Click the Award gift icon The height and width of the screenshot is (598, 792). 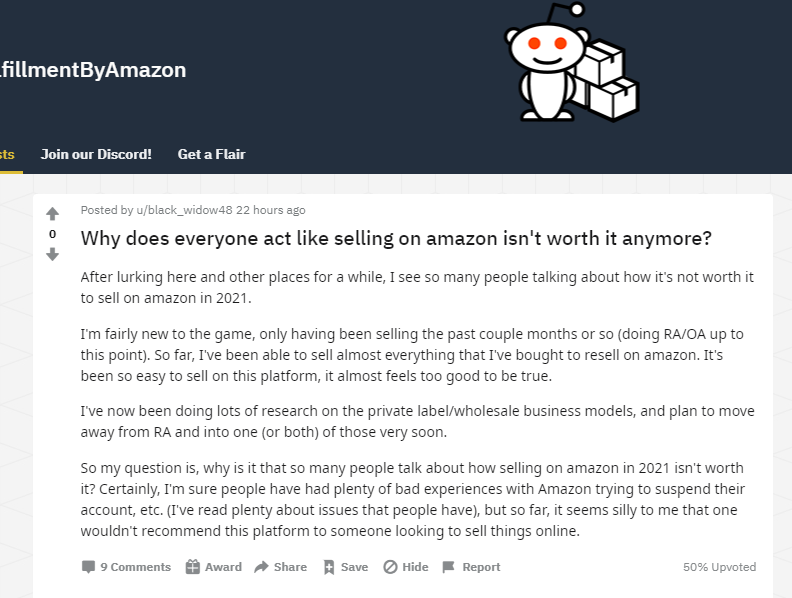[x=192, y=567]
